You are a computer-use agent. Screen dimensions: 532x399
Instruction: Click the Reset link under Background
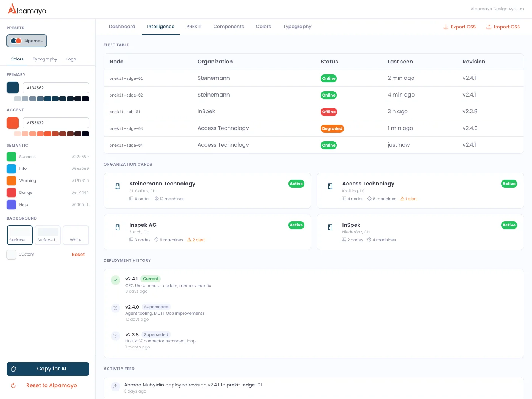[x=78, y=255]
